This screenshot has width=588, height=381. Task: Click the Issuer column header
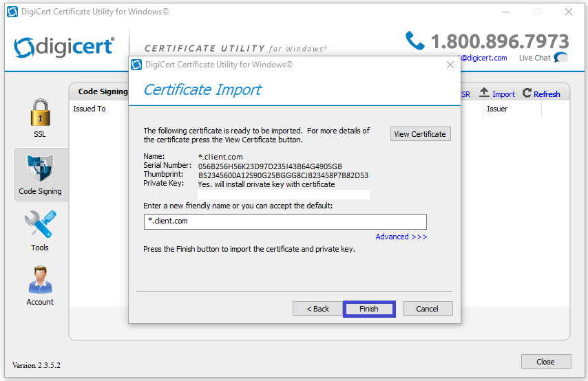[x=497, y=109]
